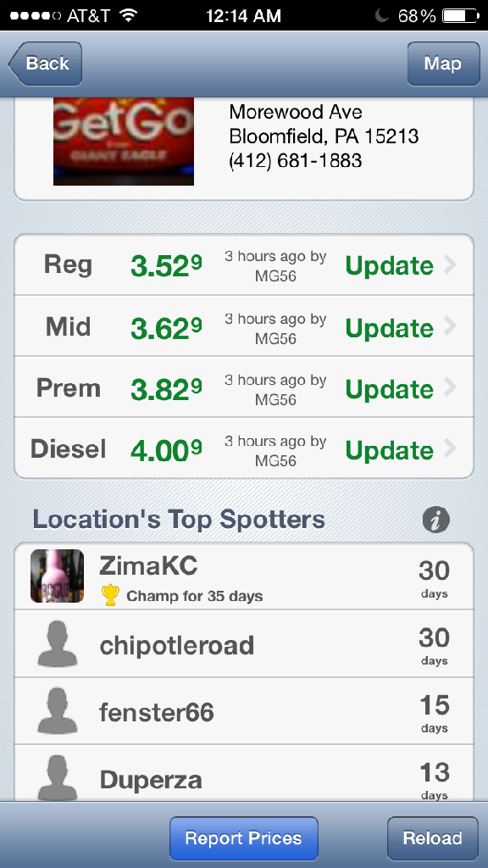Open the Map view

click(443, 64)
